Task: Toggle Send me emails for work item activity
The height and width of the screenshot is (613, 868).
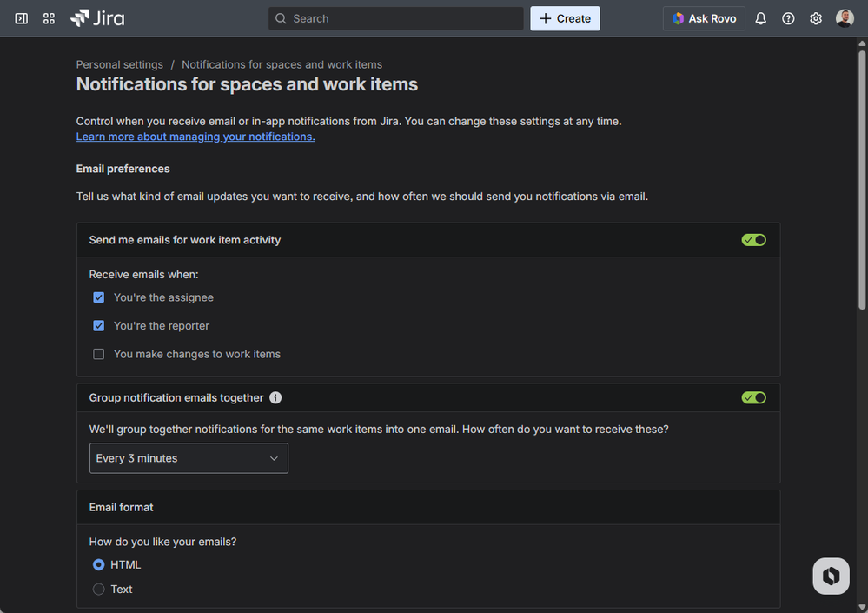Action: pos(753,240)
